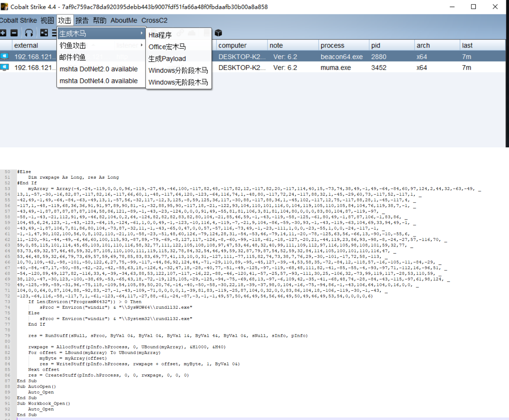Select the 生成木马 menu entry
The height and width of the screenshot is (420, 509).
101,34
